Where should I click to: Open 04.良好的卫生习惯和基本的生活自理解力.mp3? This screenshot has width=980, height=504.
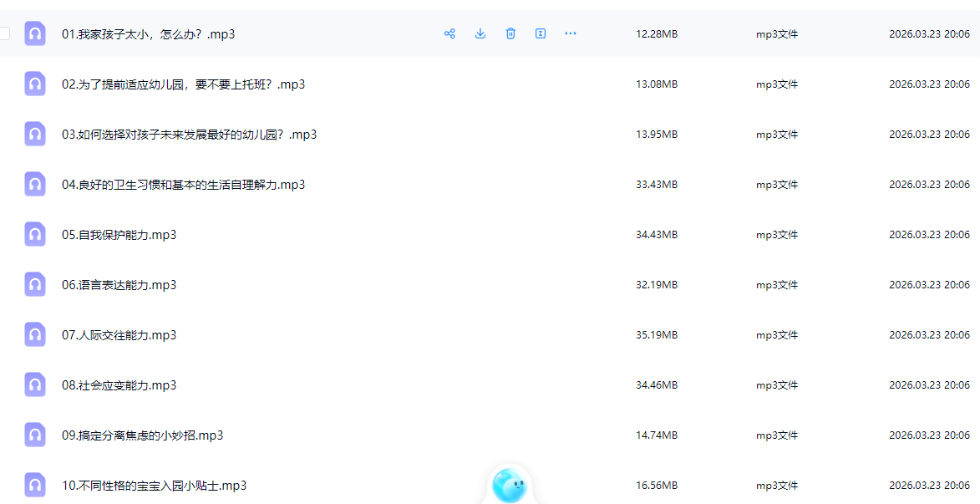183,185
